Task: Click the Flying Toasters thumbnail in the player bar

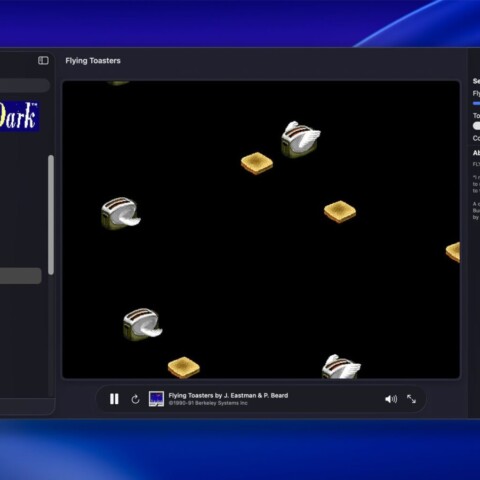Action: coord(156,399)
